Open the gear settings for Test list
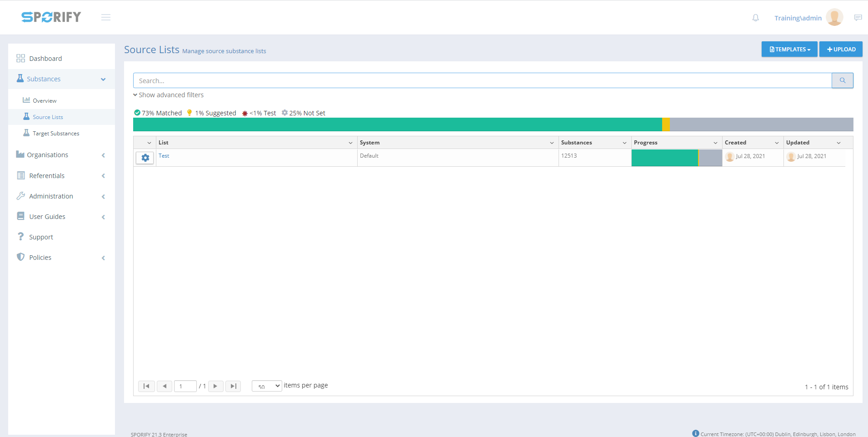The image size is (868, 437). [145, 158]
